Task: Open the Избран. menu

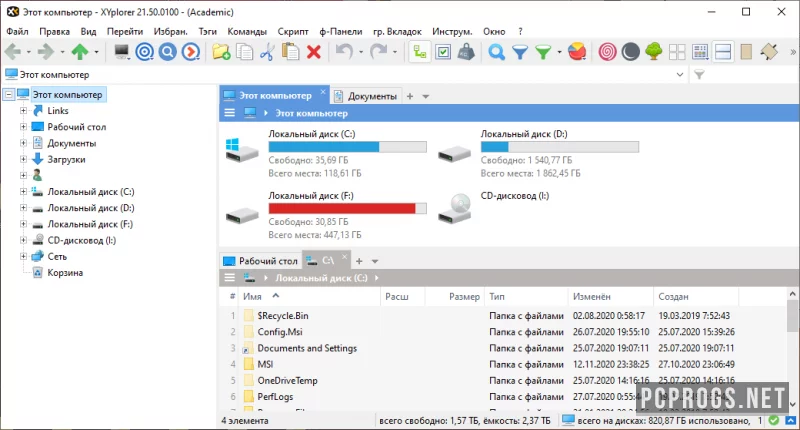Action: (x=170, y=31)
